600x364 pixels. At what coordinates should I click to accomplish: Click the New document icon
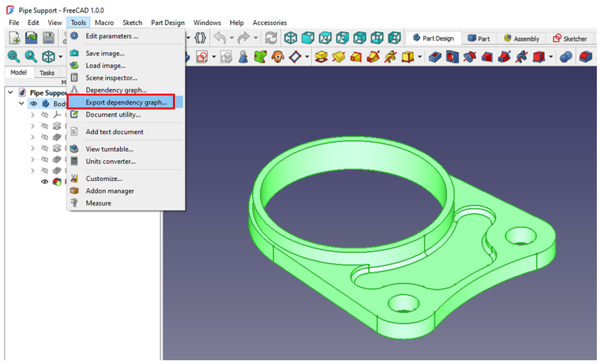pos(14,38)
